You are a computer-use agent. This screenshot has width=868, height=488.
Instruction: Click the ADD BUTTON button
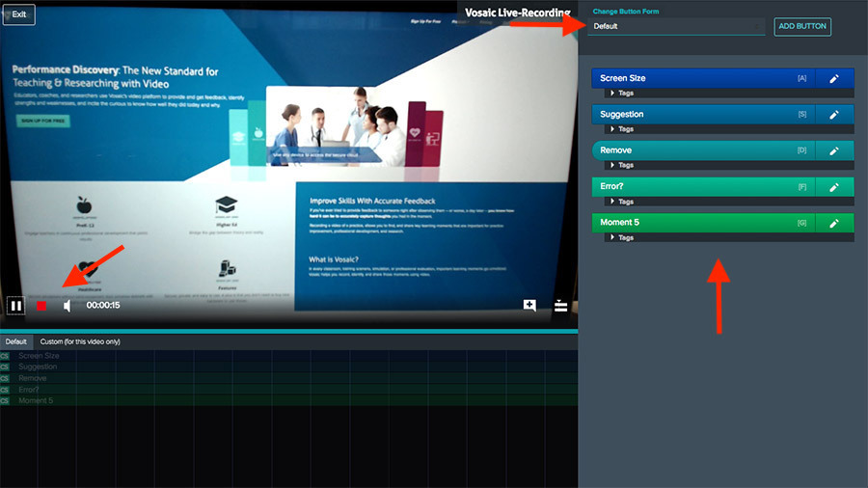(802, 26)
